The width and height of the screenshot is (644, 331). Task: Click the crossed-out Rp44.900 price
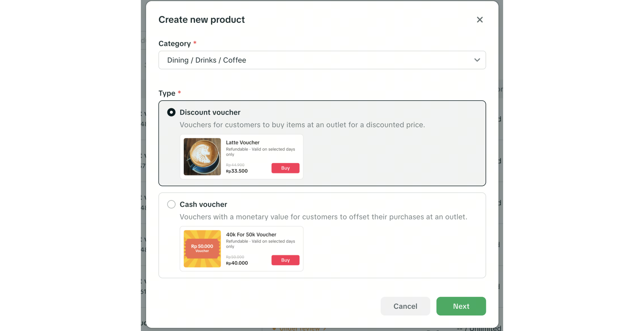point(235,165)
